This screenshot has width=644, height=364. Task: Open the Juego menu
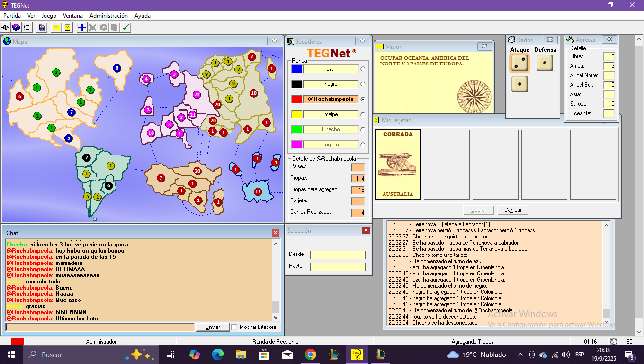[x=49, y=16]
